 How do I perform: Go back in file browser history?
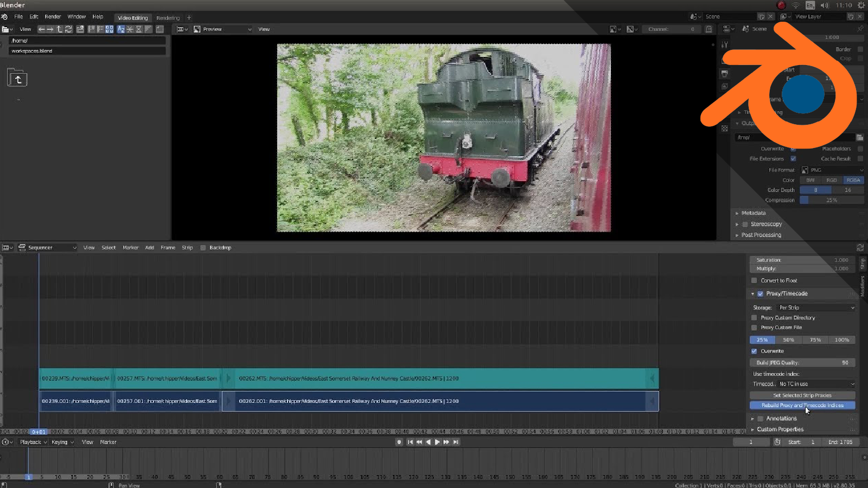pos(41,29)
